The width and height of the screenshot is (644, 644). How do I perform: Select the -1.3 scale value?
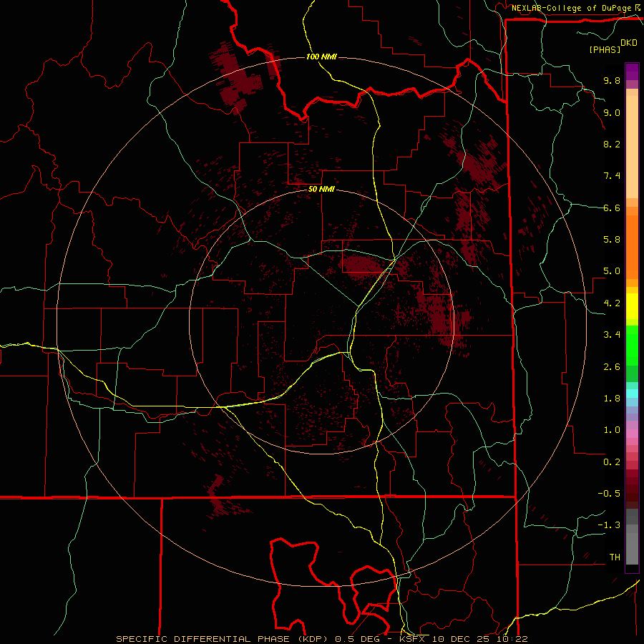[x=609, y=525]
